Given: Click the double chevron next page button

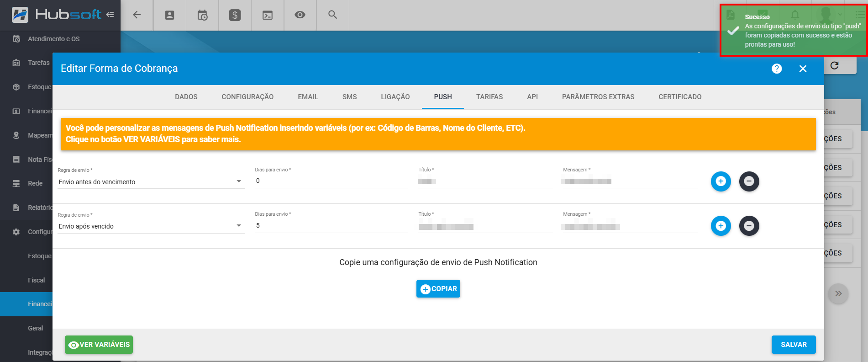Looking at the screenshot, I should (838, 293).
